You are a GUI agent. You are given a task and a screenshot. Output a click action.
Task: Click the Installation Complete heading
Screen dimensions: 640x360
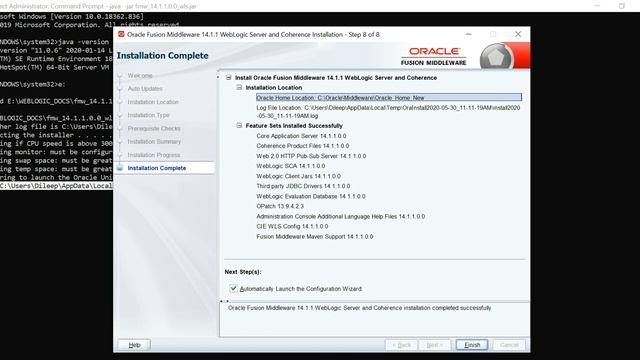tap(162, 56)
